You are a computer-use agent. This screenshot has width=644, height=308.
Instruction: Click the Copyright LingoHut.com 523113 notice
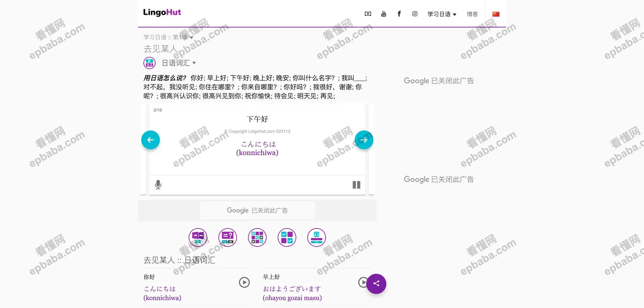coord(257,131)
